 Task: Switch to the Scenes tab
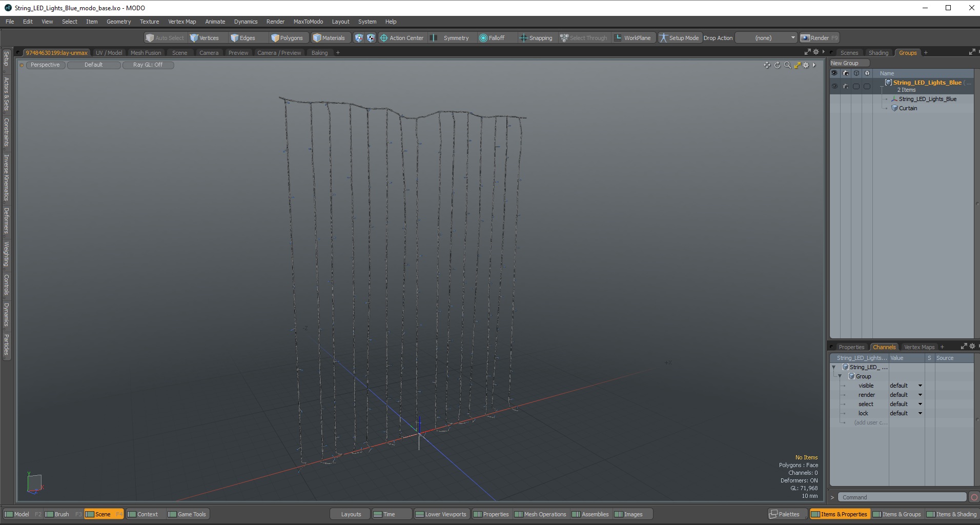click(849, 53)
